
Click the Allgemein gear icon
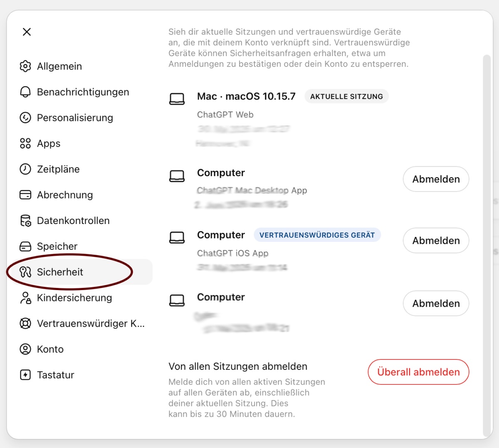point(25,66)
